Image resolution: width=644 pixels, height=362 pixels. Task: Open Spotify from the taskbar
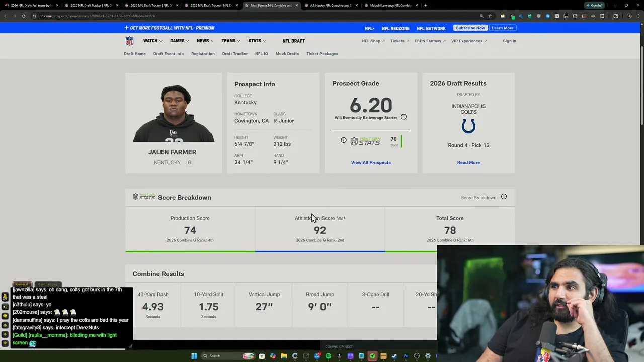[x=328, y=356]
